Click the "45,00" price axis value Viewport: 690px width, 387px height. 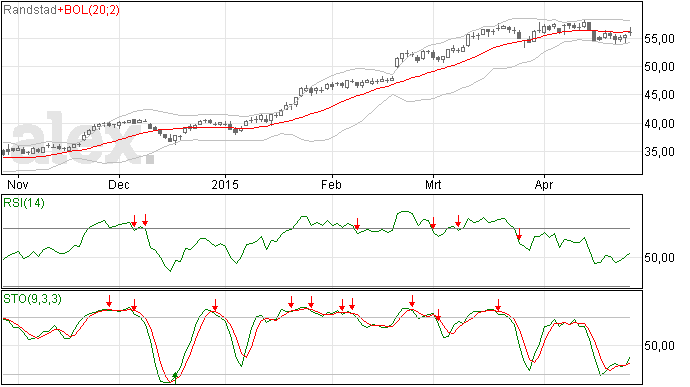(659, 95)
